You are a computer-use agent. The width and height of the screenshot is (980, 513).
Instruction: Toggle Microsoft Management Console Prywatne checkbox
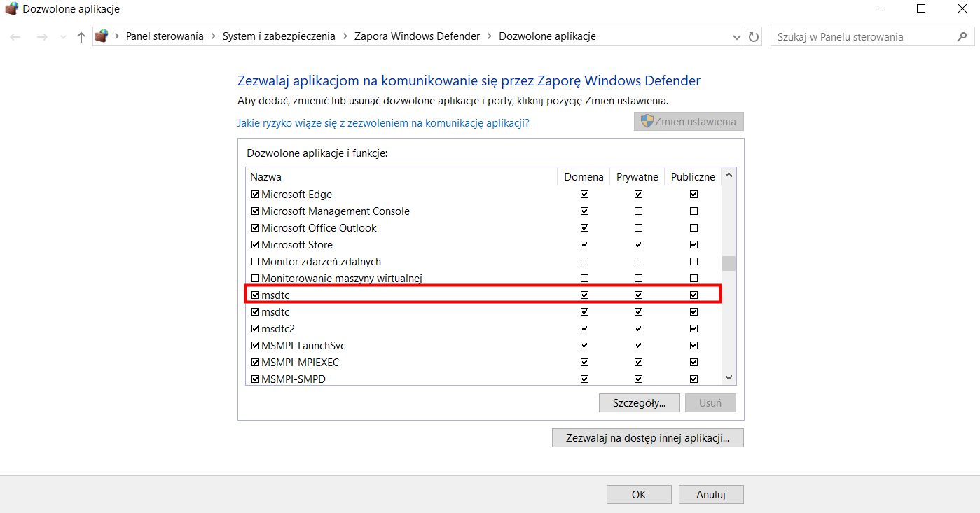click(638, 211)
